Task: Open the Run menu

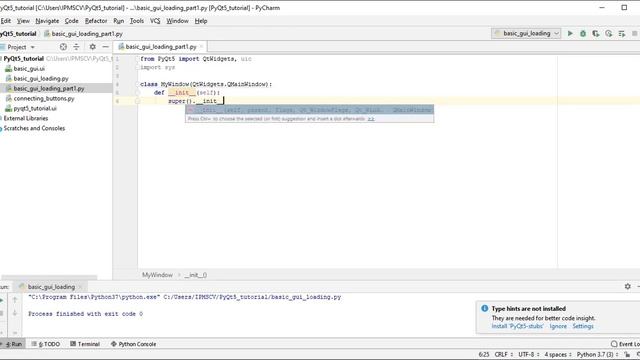Action: coord(118,21)
